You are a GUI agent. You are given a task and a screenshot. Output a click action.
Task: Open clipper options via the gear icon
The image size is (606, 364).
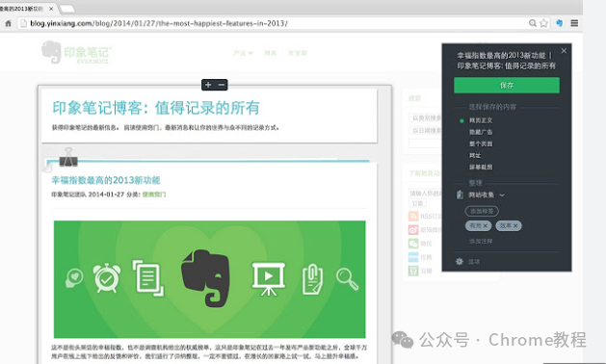coord(460,262)
